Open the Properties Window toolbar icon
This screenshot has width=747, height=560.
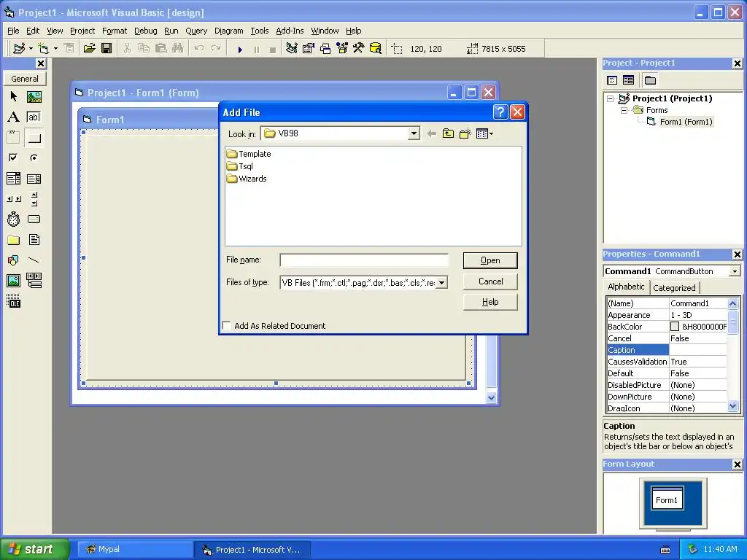point(309,48)
